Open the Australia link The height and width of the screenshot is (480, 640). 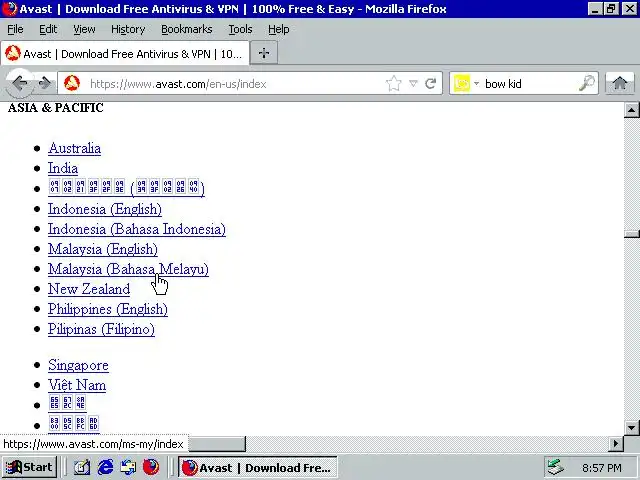74,148
